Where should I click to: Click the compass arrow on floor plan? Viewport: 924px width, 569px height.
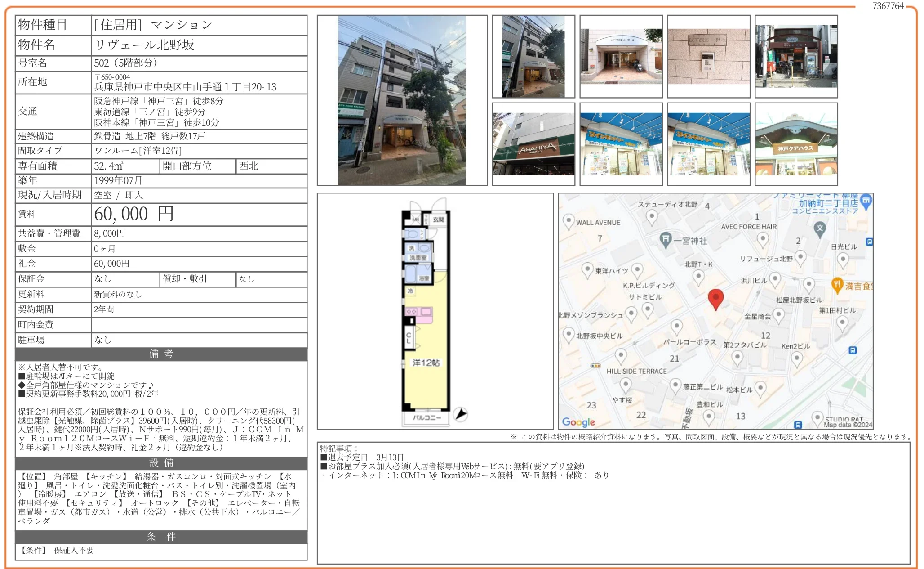[460, 414]
